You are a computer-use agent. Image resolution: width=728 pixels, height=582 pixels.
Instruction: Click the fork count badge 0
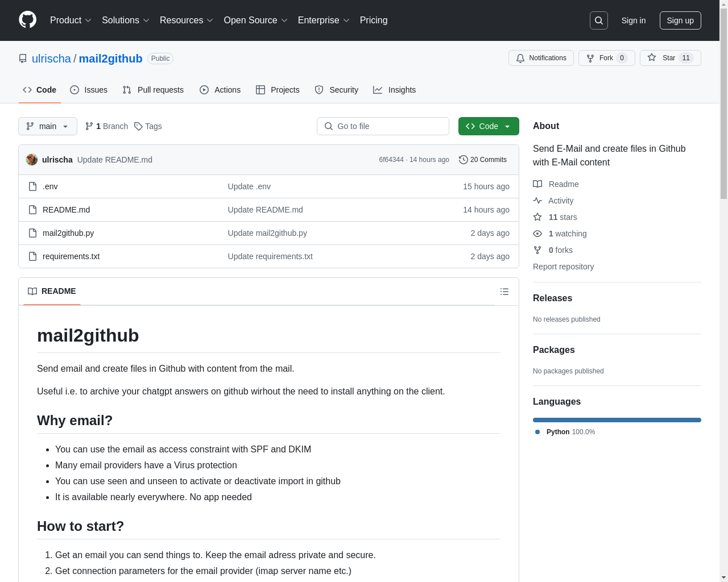pyautogui.click(x=622, y=58)
